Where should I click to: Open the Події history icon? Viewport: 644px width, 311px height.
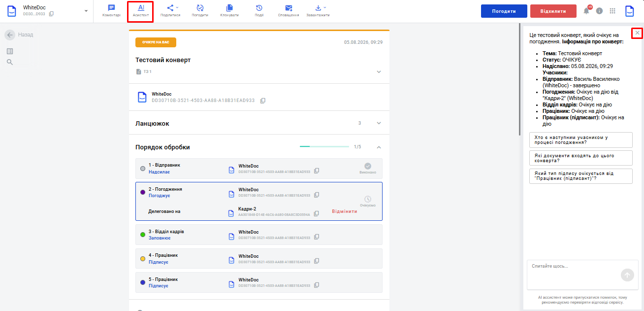[259, 11]
